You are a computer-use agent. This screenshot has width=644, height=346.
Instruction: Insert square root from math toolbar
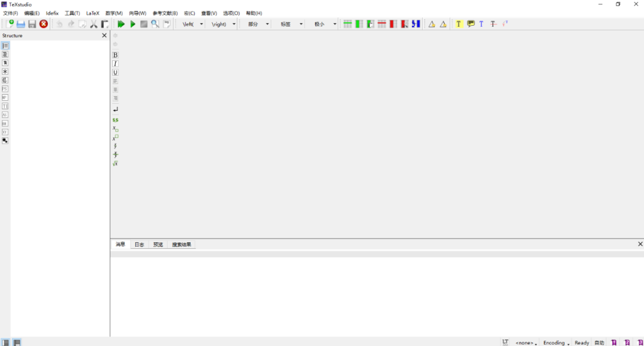[115, 163]
